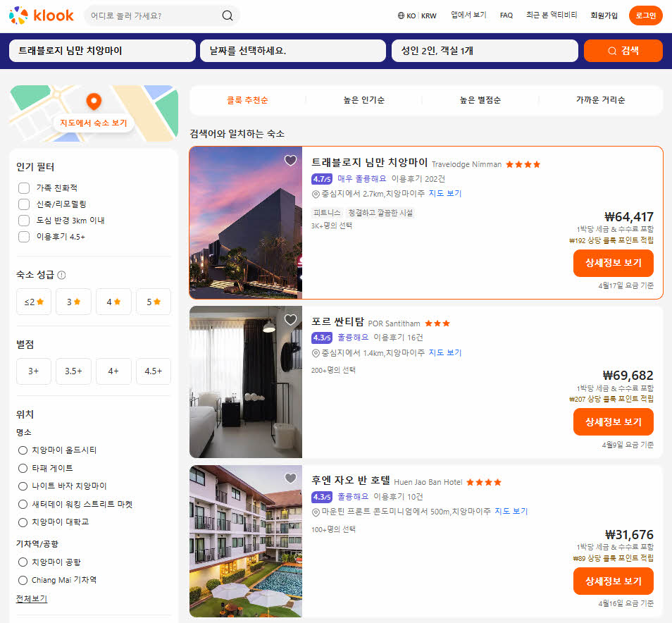Viewport: 672px width, 623px height.
Task: Sort by 높은 인기순 tab
Action: pos(364,100)
